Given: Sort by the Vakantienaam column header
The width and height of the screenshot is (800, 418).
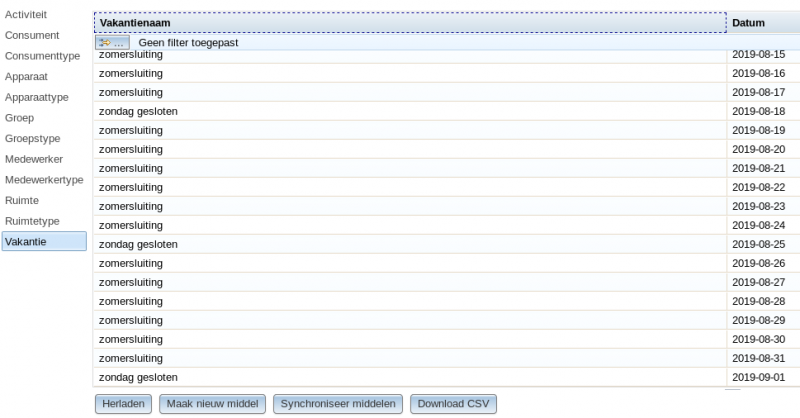Looking at the screenshot, I should coord(410,23).
